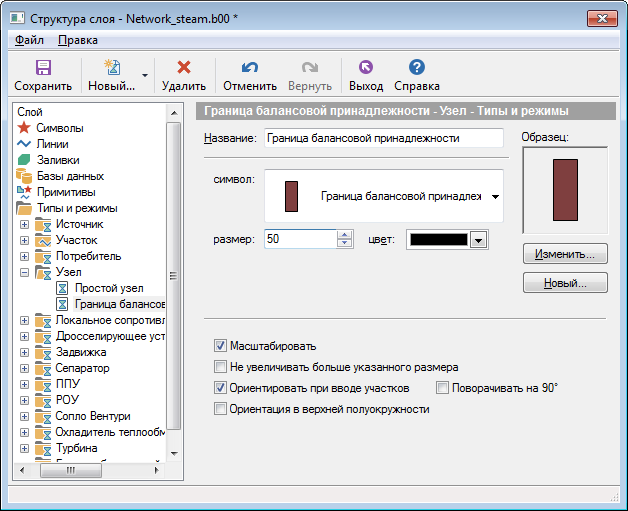This screenshot has height=511, width=628.
Task: Open the black цвет color picker
Action: [x=478, y=240]
